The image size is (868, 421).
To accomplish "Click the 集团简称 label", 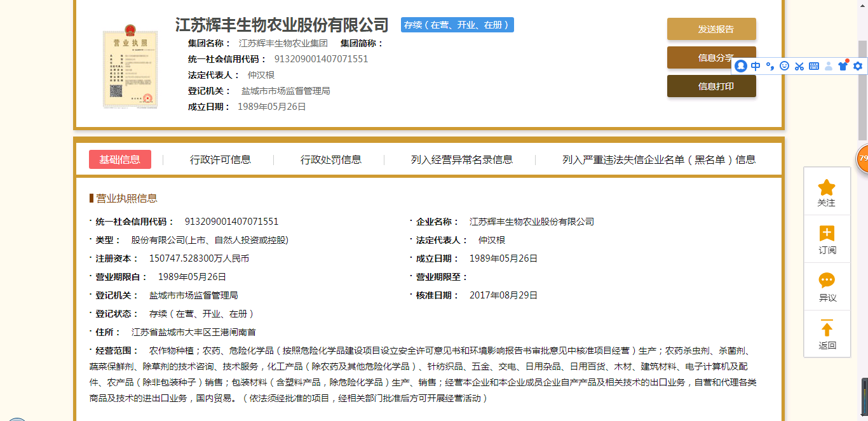I will coord(362,43).
